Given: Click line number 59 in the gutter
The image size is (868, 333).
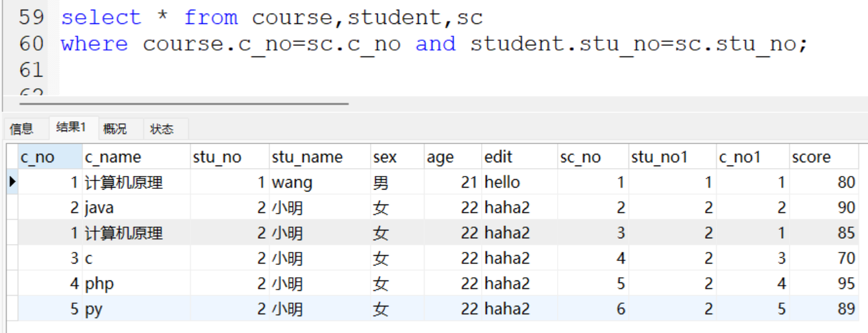Looking at the screenshot, I should (31, 18).
